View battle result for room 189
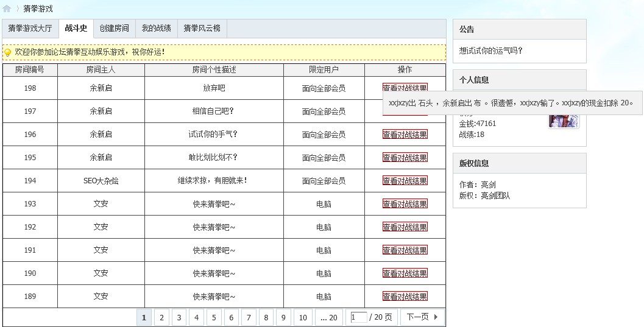Image resolution: width=644 pixels, height=327 pixels. point(405,297)
